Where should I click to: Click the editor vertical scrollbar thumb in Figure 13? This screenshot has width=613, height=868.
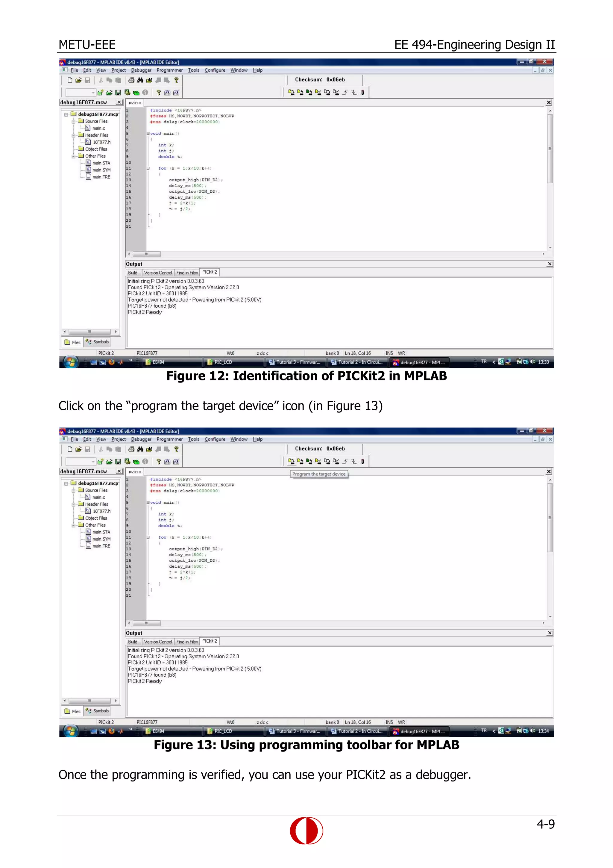click(x=550, y=518)
